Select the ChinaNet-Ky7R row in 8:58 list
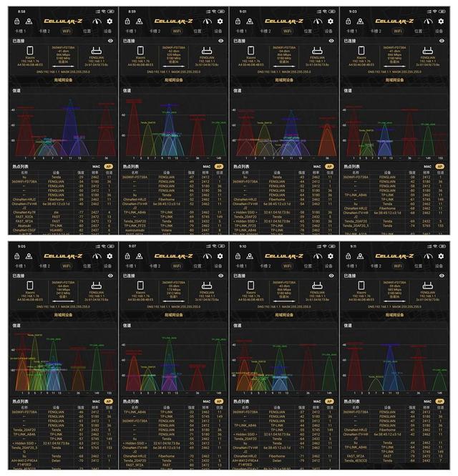This screenshot has height=476, width=458. tap(63, 213)
